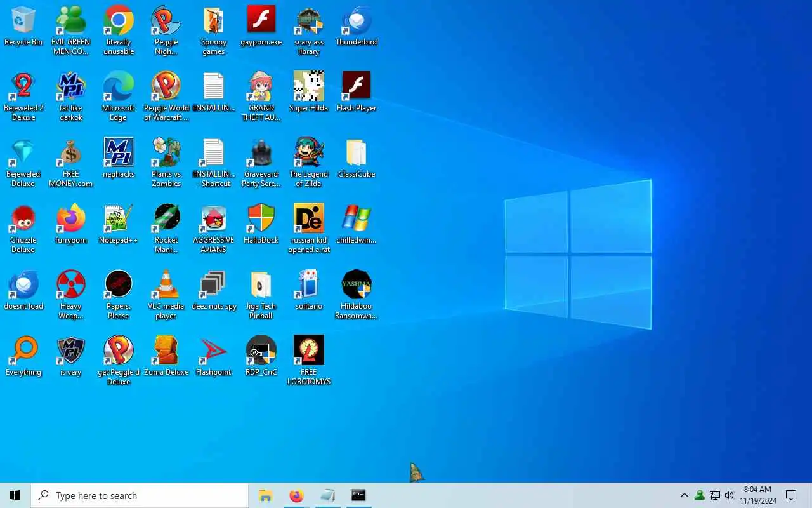Screen dimensions: 812x508
Task: Select the Everything search icon
Action: click(x=23, y=357)
